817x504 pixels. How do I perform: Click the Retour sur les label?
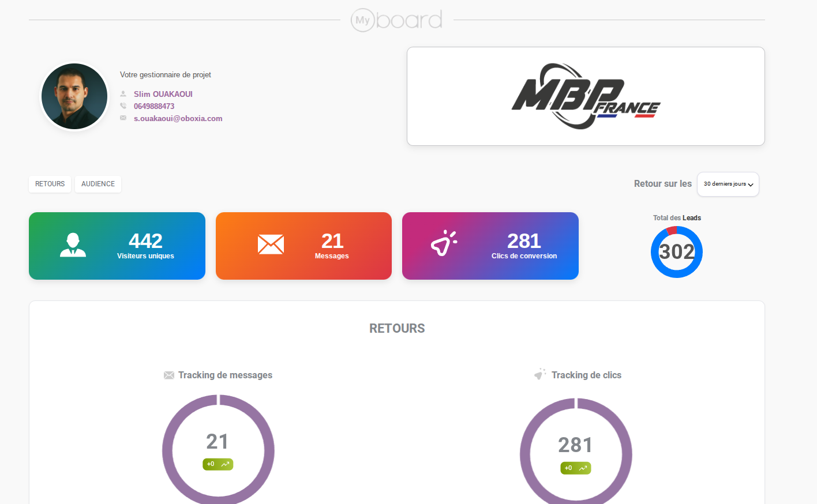(x=662, y=183)
